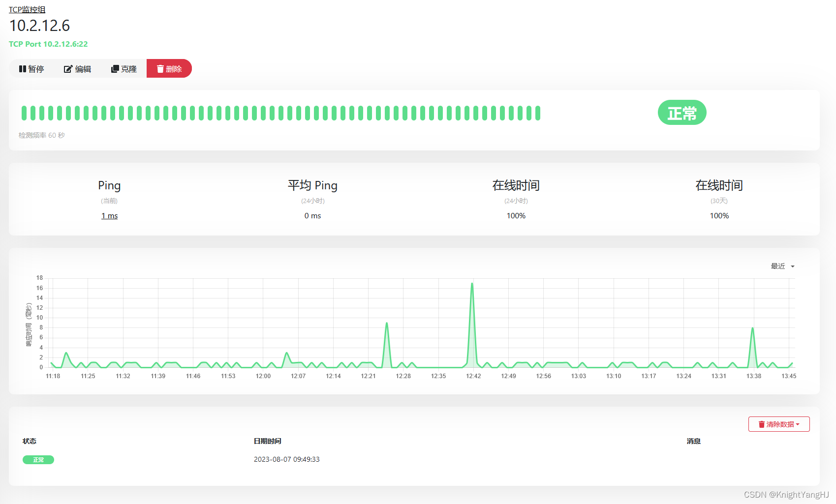The image size is (836, 504).
Task: Click the 消息 column header
Action: click(694, 441)
